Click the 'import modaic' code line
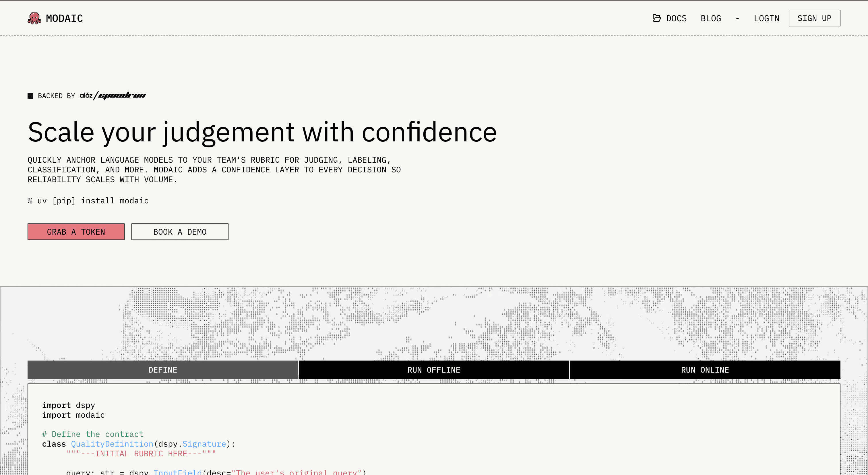 click(73, 415)
